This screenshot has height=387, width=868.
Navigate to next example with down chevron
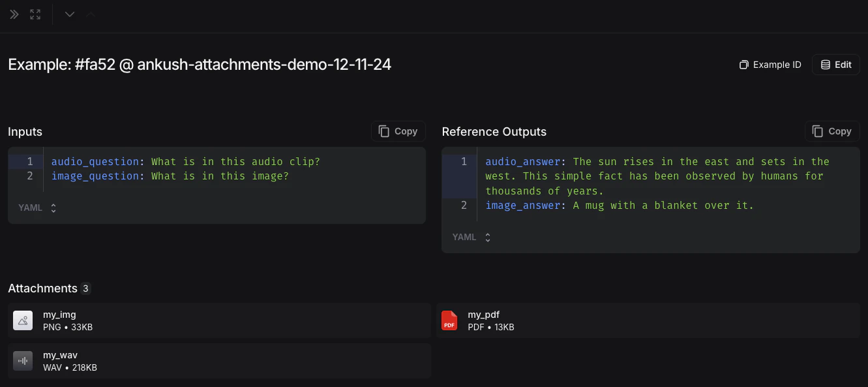[x=69, y=14]
